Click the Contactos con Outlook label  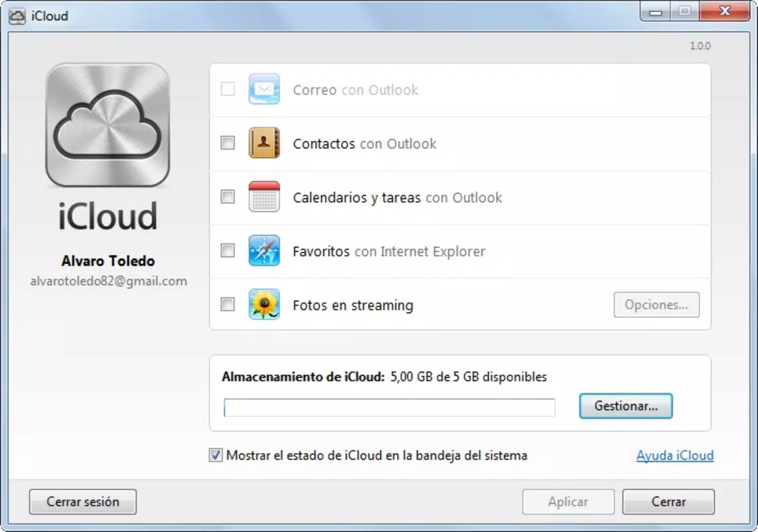(x=364, y=144)
